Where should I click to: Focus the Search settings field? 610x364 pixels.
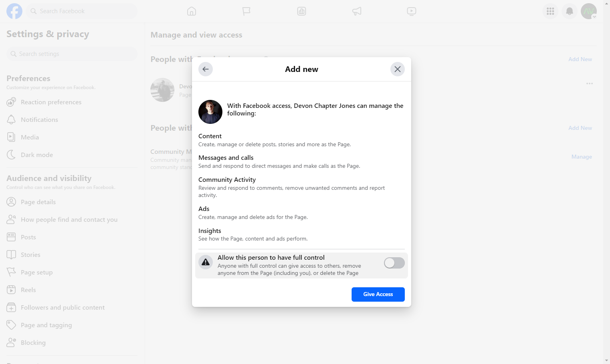72,54
